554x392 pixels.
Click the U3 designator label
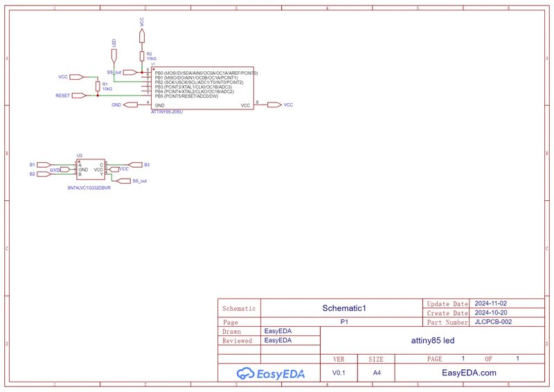tap(80, 156)
